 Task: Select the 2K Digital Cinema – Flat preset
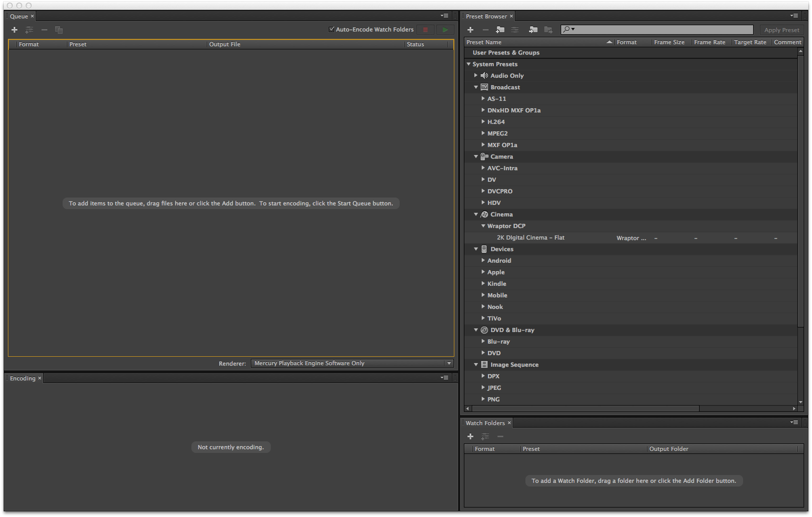pos(530,237)
